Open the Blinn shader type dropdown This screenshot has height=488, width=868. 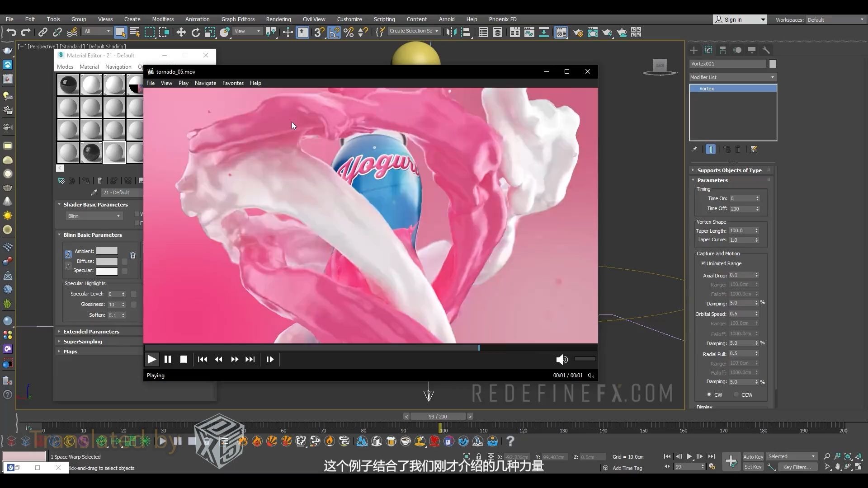pyautogui.click(x=94, y=216)
